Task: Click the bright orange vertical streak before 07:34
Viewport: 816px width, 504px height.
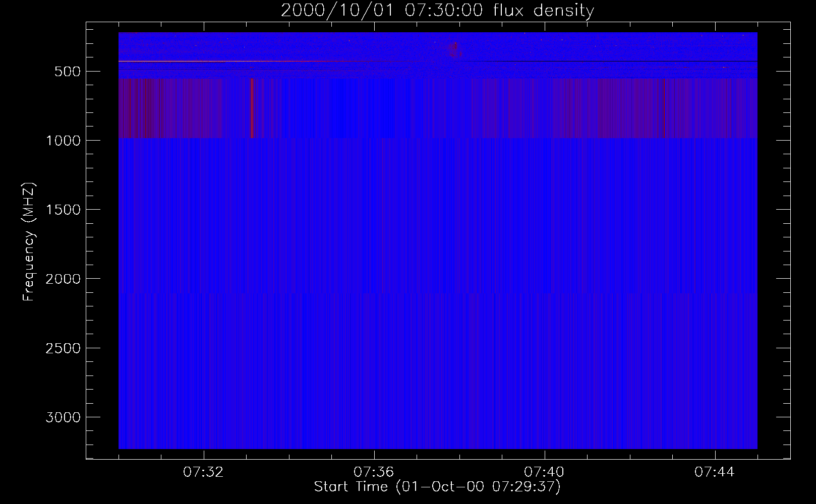Action: [251, 108]
